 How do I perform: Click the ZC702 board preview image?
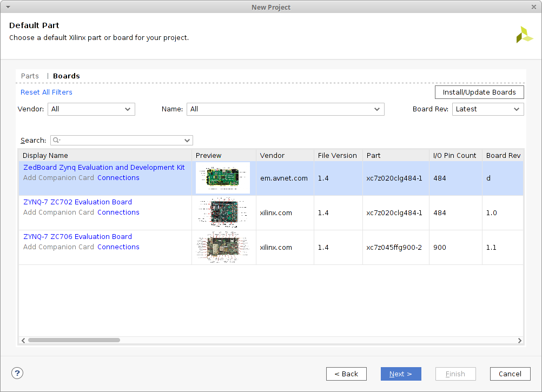click(x=223, y=212)
